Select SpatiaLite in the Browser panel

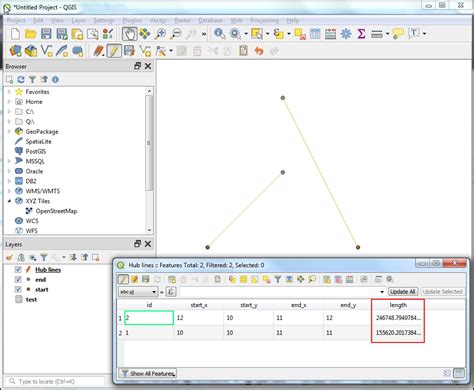[38, 141]
